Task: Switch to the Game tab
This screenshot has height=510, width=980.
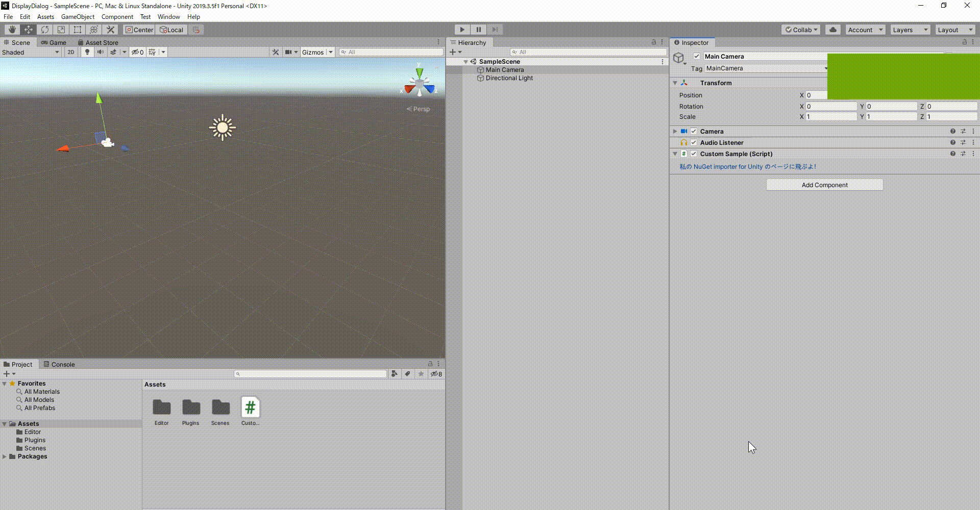Action: [x=54, y=42]
